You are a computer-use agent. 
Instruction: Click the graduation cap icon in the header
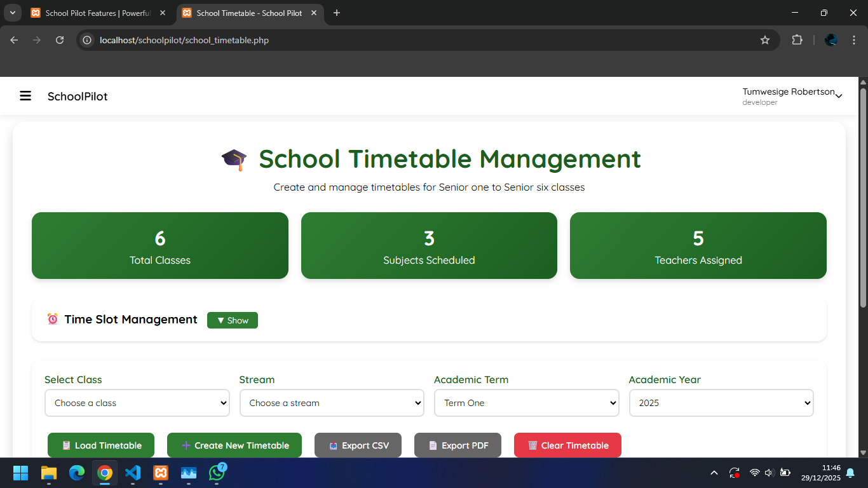pos(234,159)
